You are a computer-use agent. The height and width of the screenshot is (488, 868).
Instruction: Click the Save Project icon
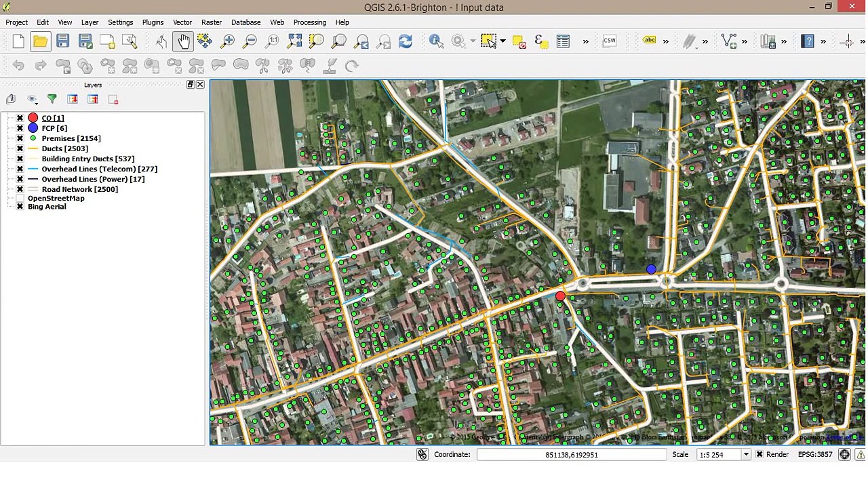pyautogui.click(x=62, y=41)
